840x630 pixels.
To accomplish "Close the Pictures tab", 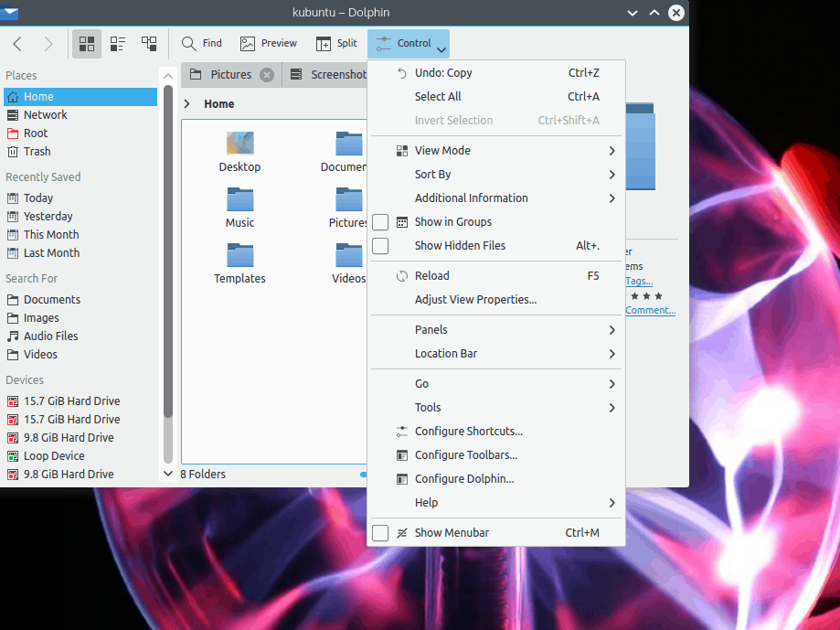I will 266,75.
